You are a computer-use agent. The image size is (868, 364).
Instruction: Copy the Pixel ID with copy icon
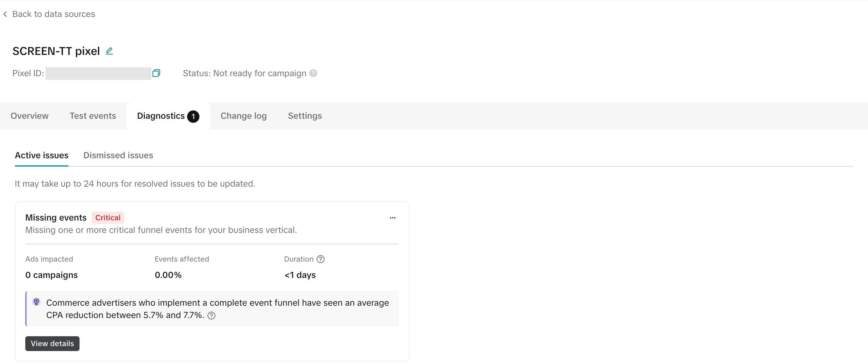coord(156,73)
